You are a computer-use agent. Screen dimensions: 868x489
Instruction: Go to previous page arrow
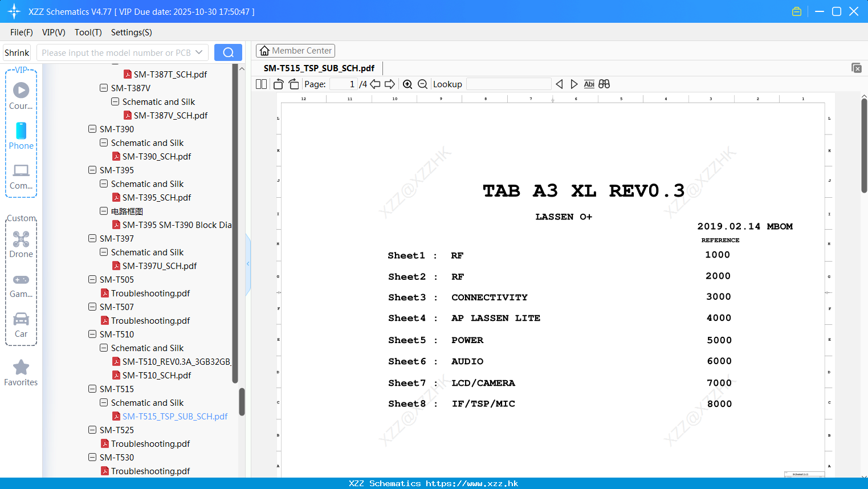(375, 84)
